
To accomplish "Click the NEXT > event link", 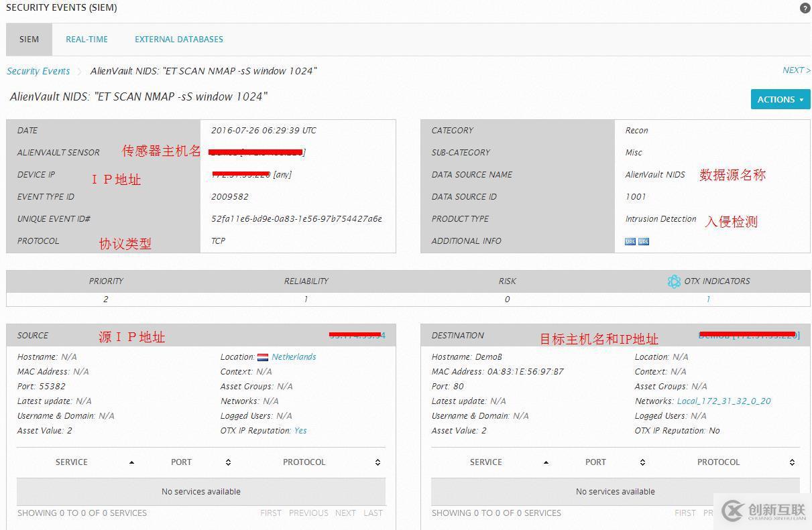I will click(797, 70).
